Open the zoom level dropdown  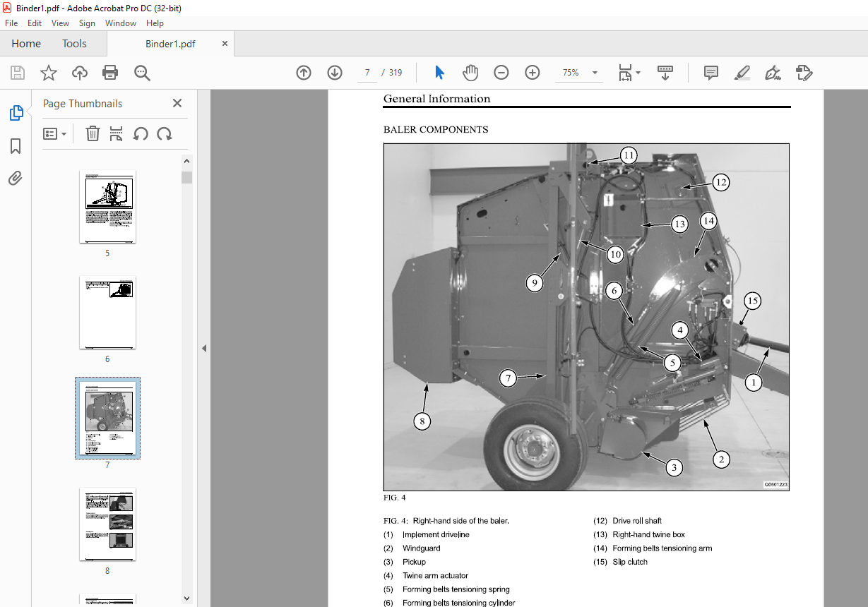(x=595, y=73)
